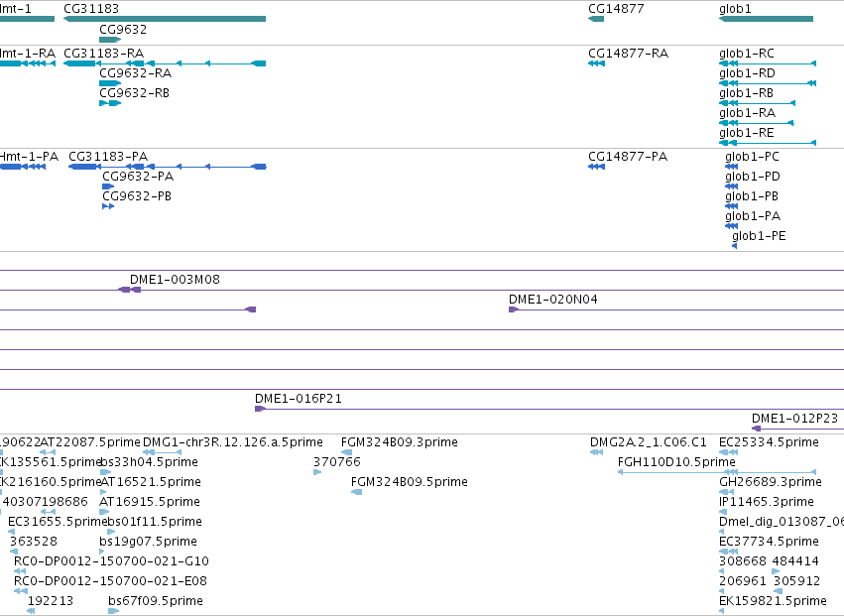The image size is (844, 616).
Task: Select the DME1-016P21 clone
Action: (x=549, y=410)
